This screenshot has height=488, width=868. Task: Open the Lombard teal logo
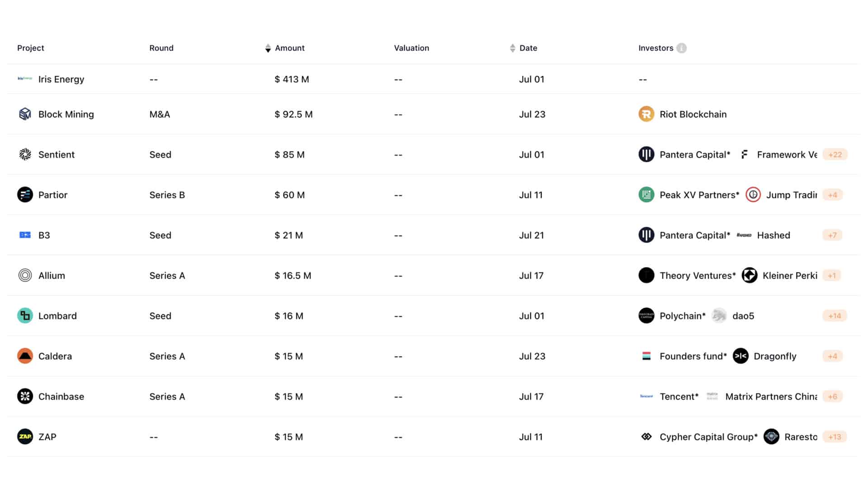point(25,315)
